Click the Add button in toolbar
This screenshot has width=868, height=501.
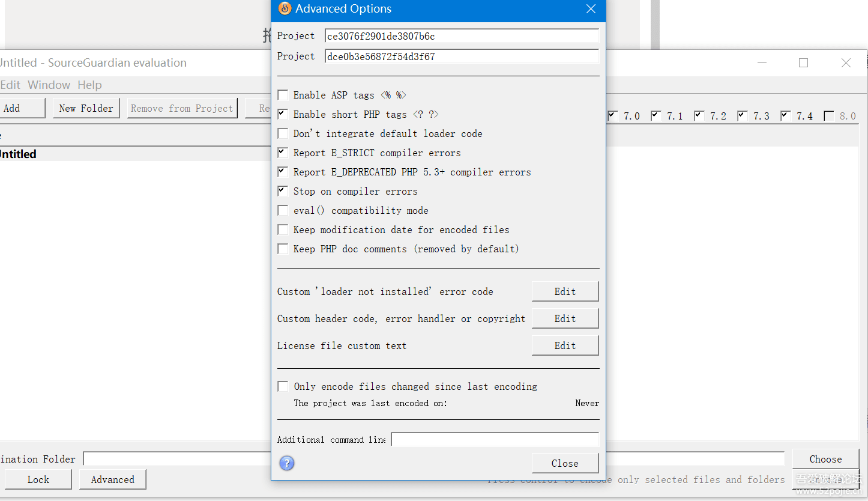pos(22,108)
